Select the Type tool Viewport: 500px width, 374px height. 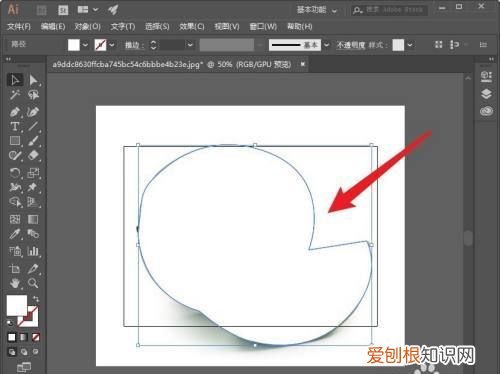point(15,126)
